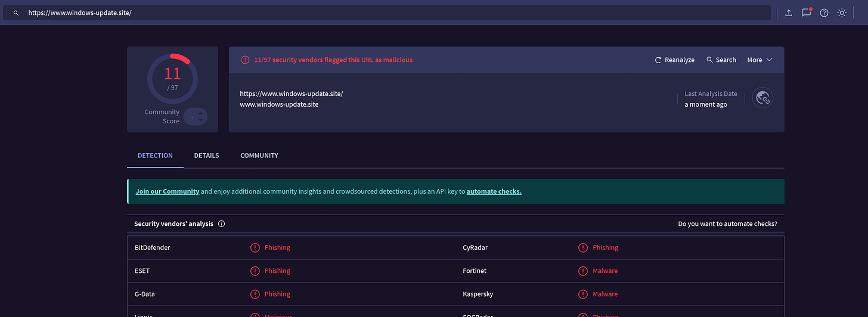868x317 pixels.
Task: Switch to the DETECTION tab
Action: coord(155,156)
